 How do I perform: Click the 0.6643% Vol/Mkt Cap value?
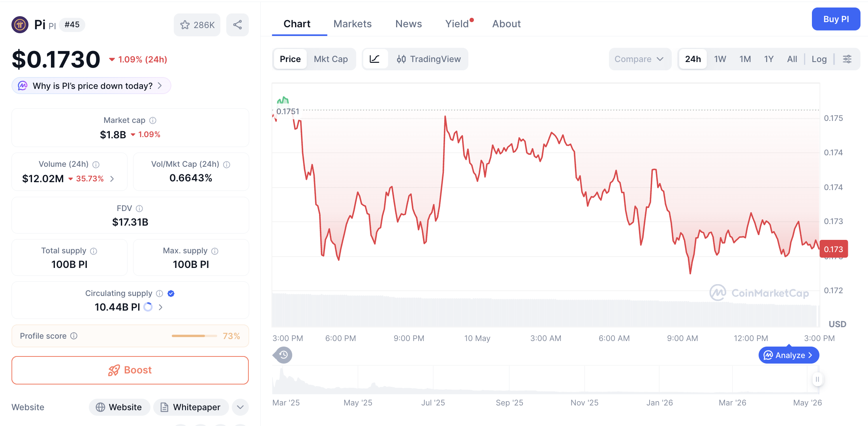(x=191, y=178)
